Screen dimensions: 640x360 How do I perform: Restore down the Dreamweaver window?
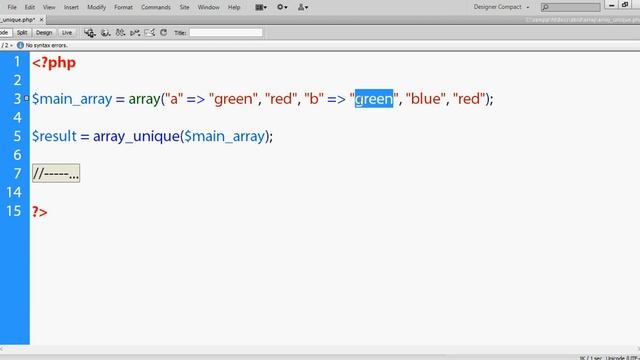(625, 5)
